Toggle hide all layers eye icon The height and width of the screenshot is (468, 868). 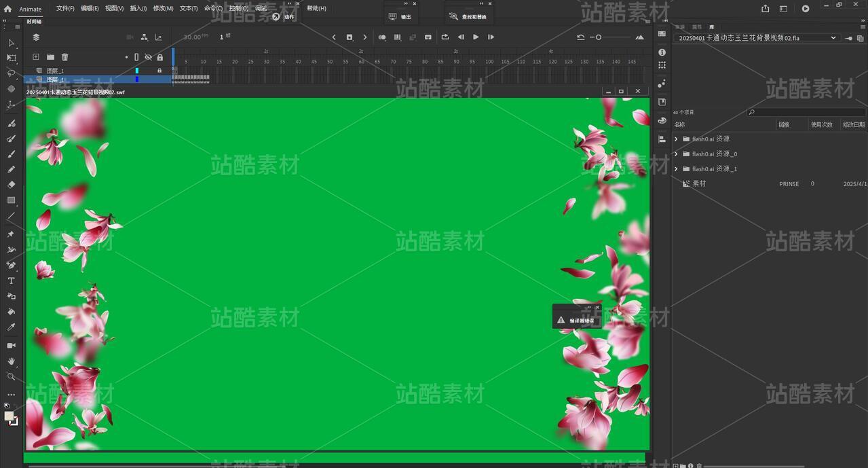[x=148, y=57]
